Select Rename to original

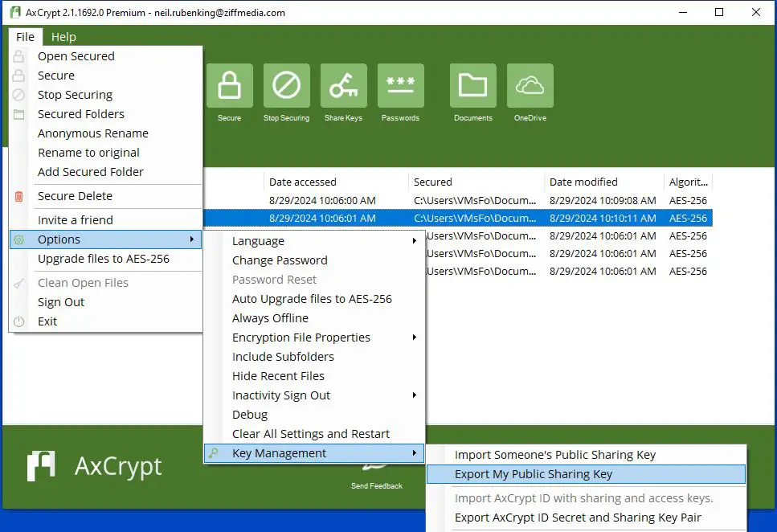[105, 153]
